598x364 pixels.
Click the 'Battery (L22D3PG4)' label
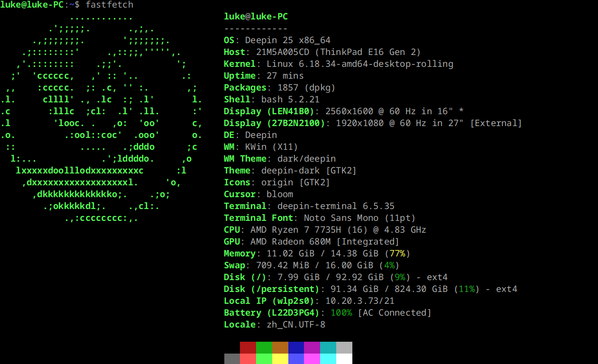[272, 313]
